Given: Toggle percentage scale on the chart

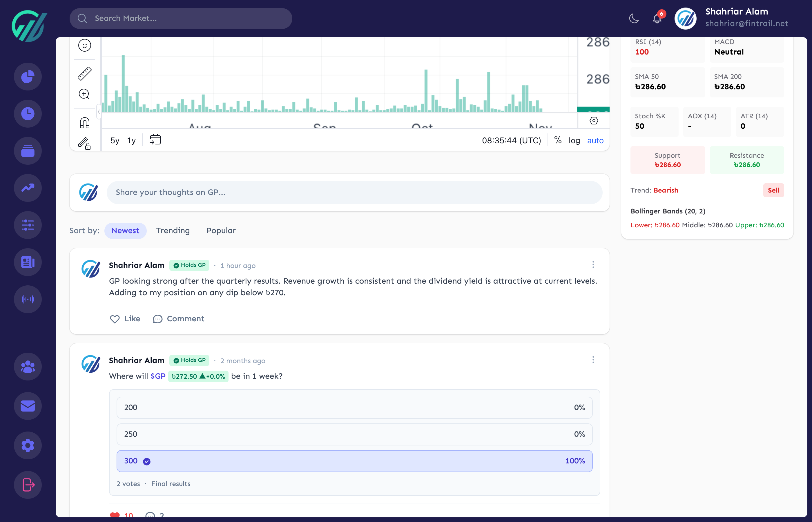Looking at the screenshot, I should tap(558, 140).
